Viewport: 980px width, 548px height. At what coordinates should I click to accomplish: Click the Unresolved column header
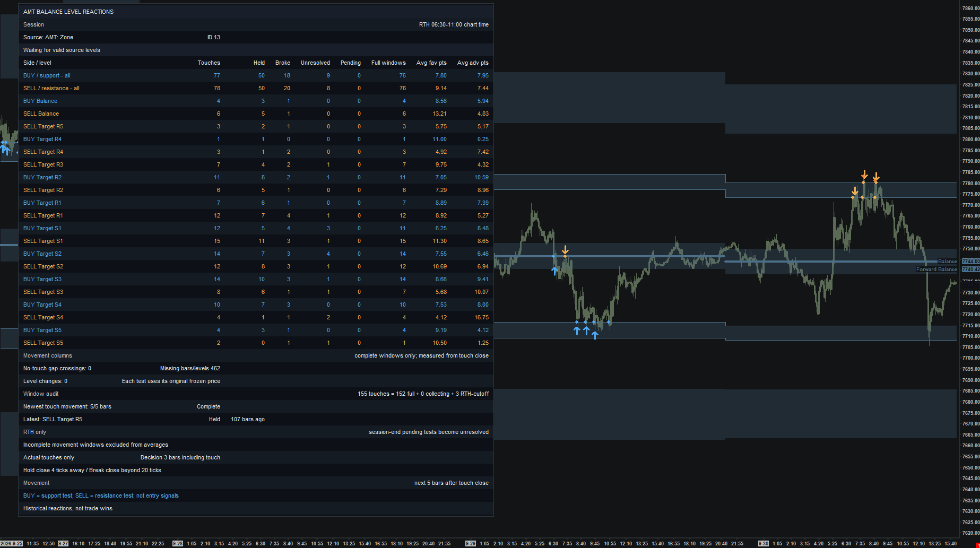coord(315,63)
